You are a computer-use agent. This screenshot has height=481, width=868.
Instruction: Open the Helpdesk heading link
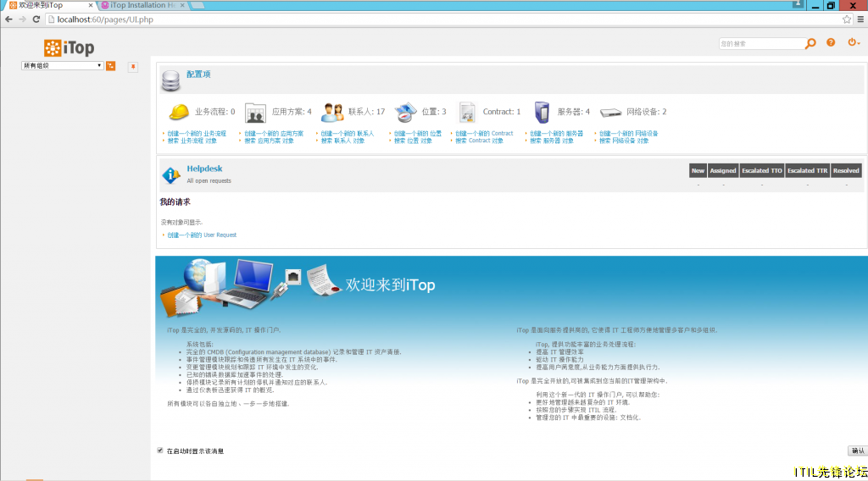pyautogui.click(x=204, y=169)
